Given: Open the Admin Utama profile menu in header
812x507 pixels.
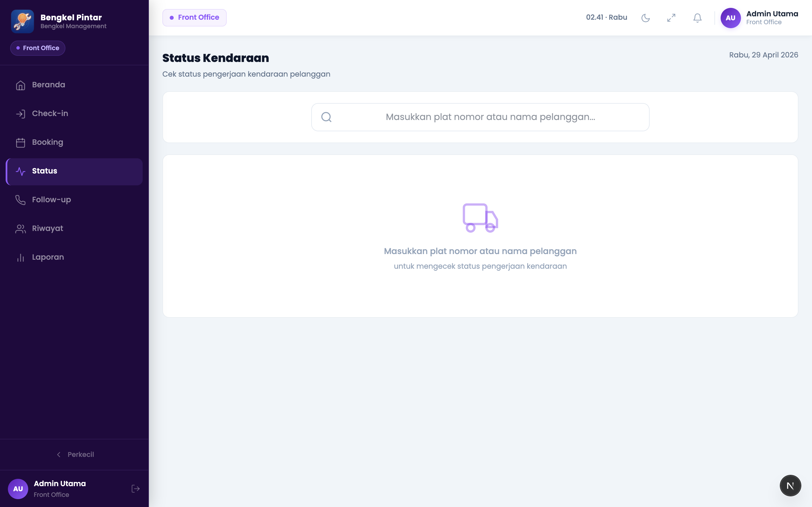Looking at the screenshot, I should [x=759, y=18].
